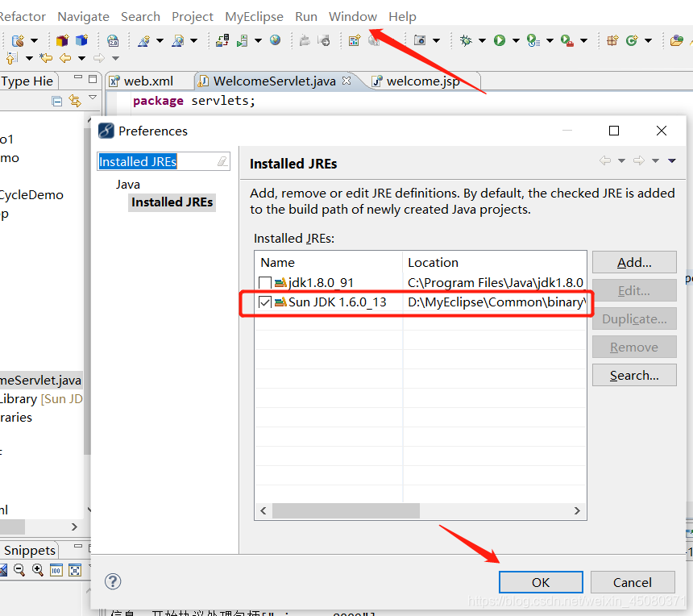
Task: Click the previous annotation toolbar icon
Action: (12, 58)
